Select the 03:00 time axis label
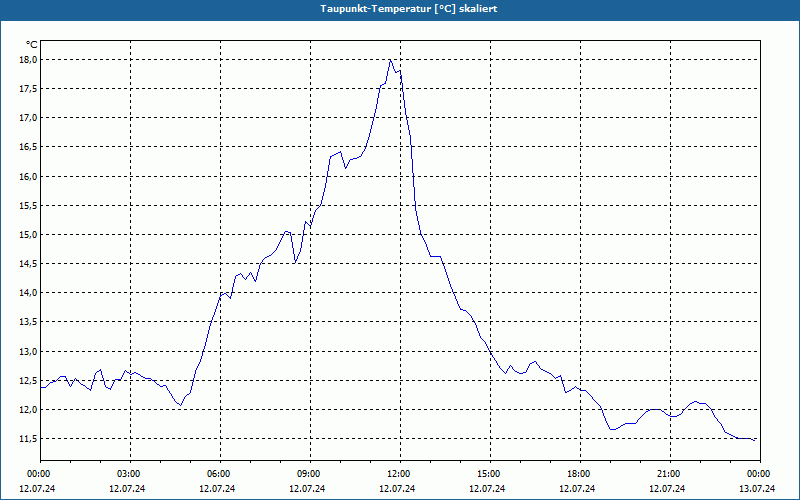This screenshot has width=800, height=500. [130, 474]
